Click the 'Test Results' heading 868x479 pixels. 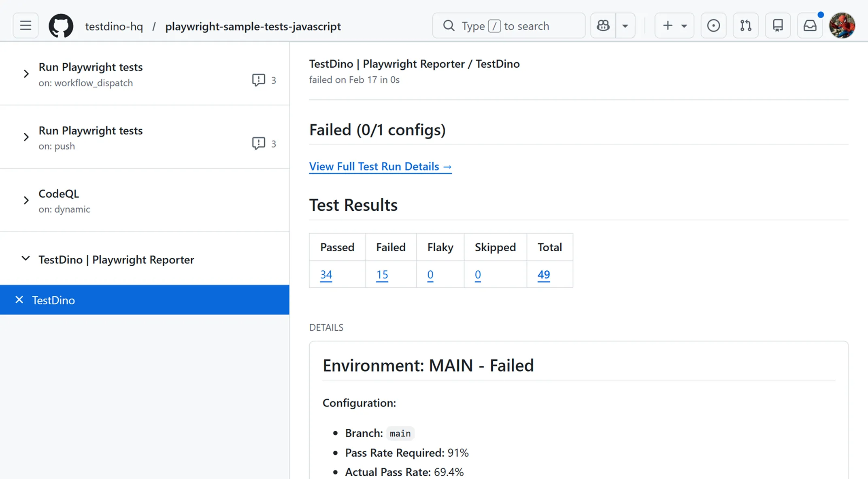coord(353,205)
